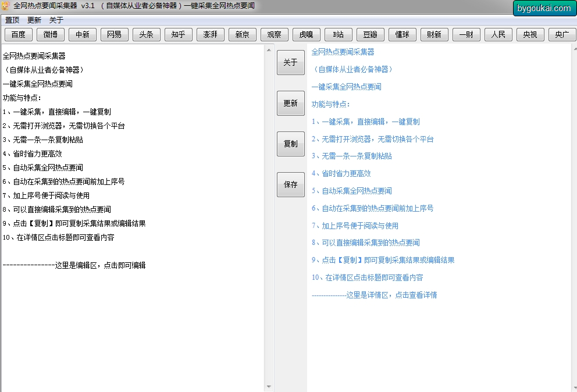Click the 网易 source button
The width and height of the screenshot is (577, 392).
(115, 34)
